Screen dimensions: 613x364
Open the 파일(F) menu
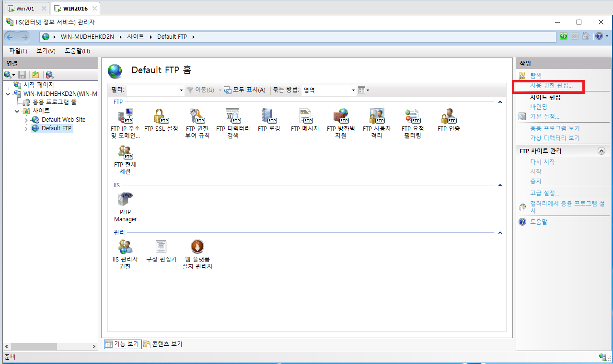18,51
